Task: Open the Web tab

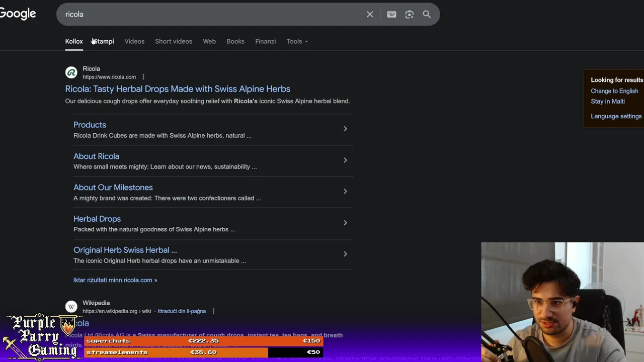Action: pyautogui.click(x=209, y=41)
